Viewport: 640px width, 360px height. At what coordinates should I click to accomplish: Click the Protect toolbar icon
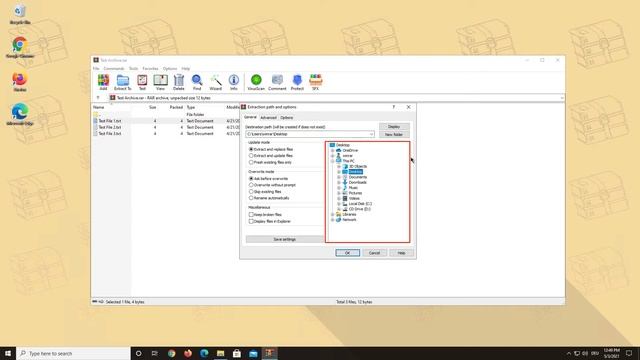click(297, 82)
